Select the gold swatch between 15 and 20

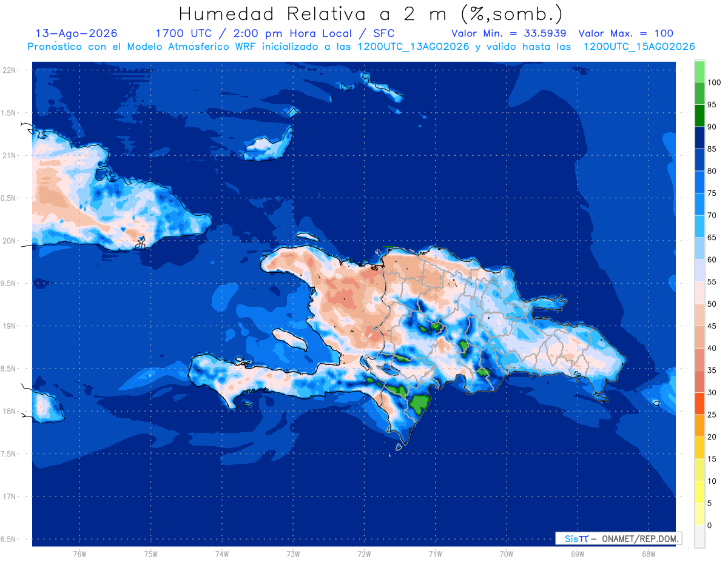[x=699, y=447]
